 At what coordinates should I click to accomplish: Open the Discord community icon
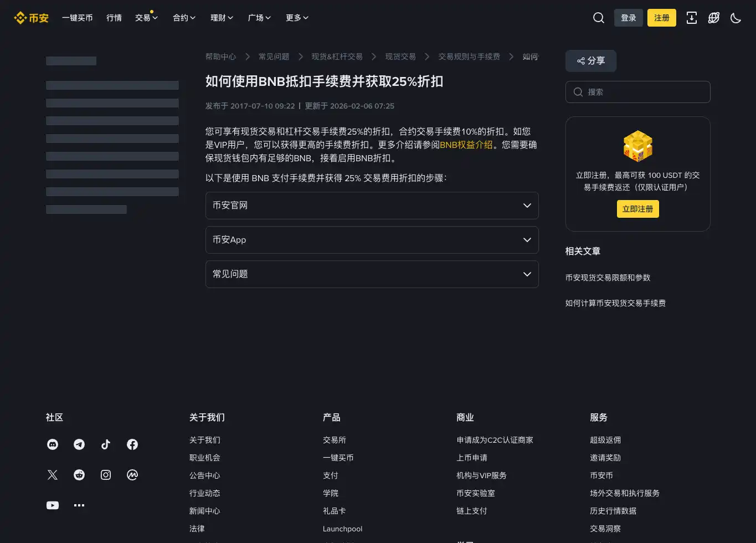coord(53,444)
